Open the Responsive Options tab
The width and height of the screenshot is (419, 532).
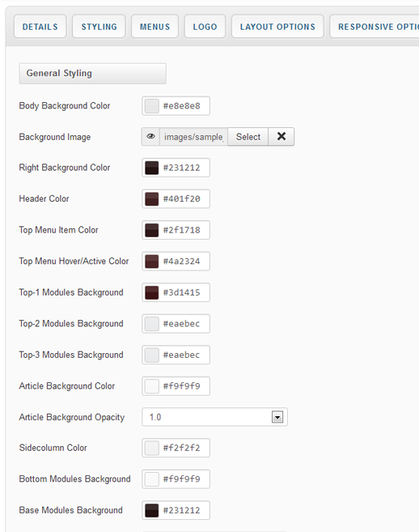tap(375, 27)
